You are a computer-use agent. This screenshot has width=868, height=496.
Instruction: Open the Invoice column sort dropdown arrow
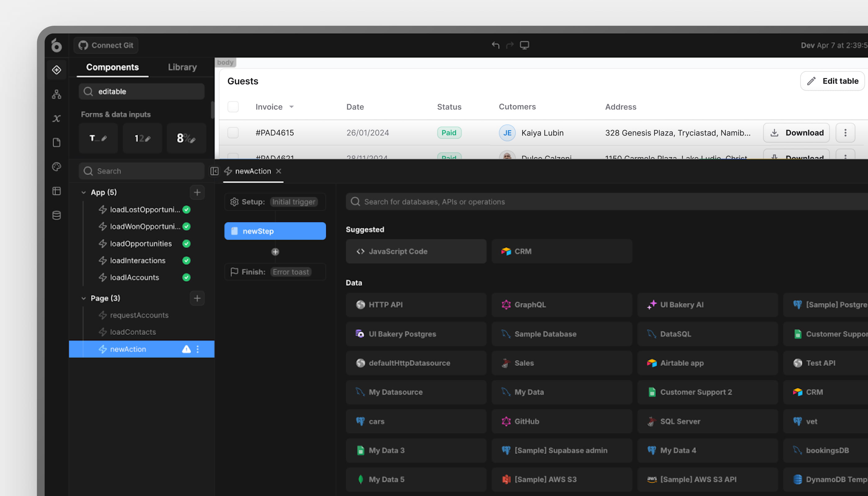click(292, 107)
